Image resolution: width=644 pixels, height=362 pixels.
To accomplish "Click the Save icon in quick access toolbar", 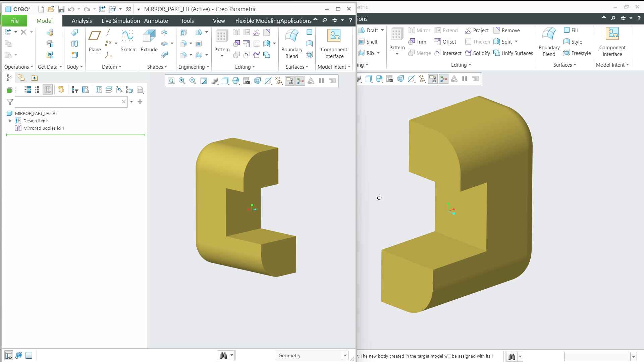I will coord(61,9).
